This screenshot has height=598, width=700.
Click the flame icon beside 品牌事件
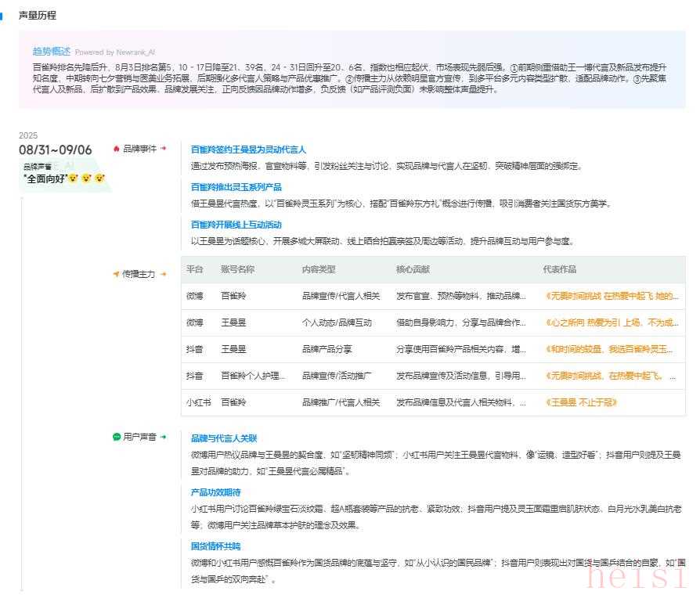(x=117, y=149)
